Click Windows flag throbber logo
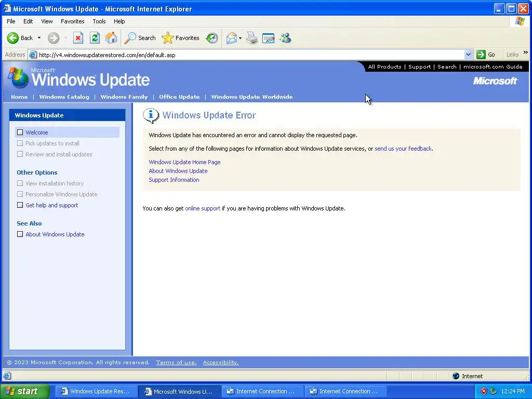The image size is (532, 399). pos(520,21)
